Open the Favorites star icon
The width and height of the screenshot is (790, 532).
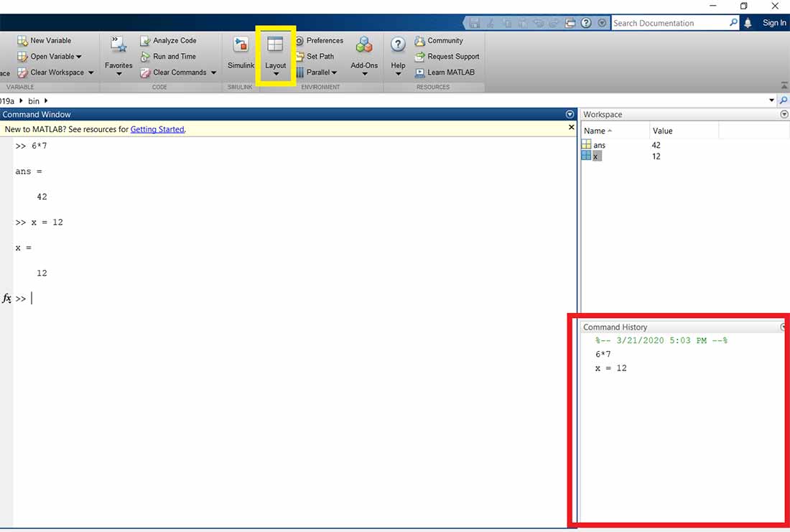118,45
